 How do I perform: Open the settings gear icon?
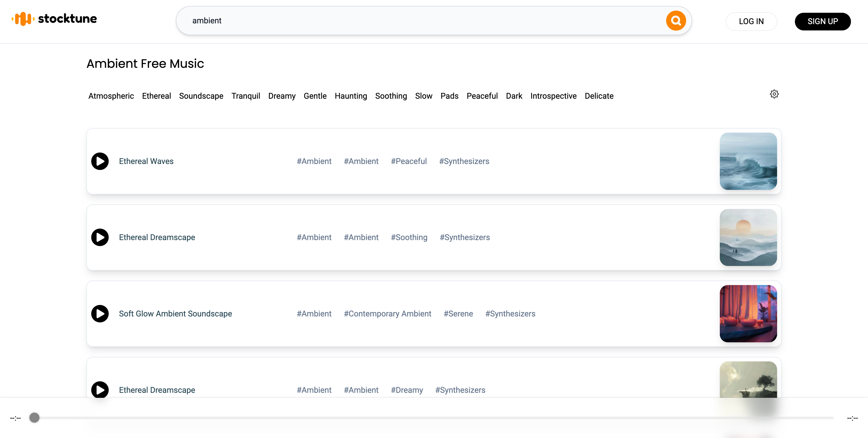coord(774,94)
